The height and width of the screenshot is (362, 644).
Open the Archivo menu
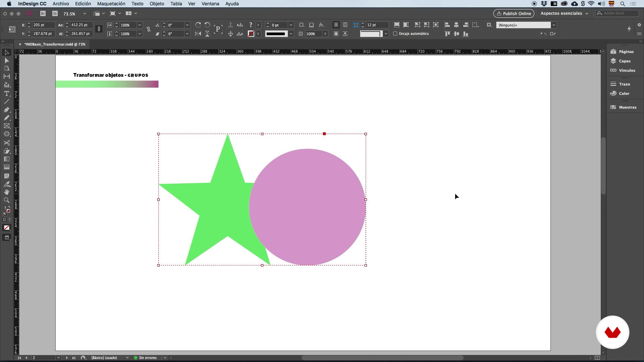coord(61,4)
